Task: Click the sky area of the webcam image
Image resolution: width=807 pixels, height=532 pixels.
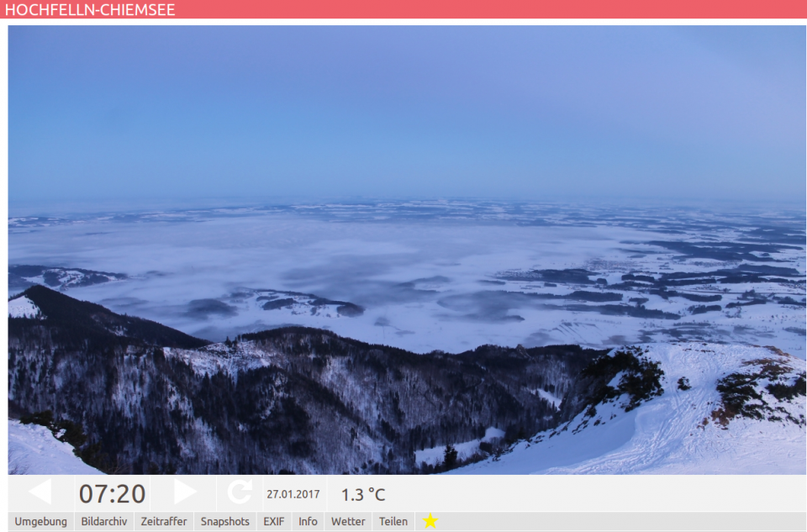Action: click(403, 109)
